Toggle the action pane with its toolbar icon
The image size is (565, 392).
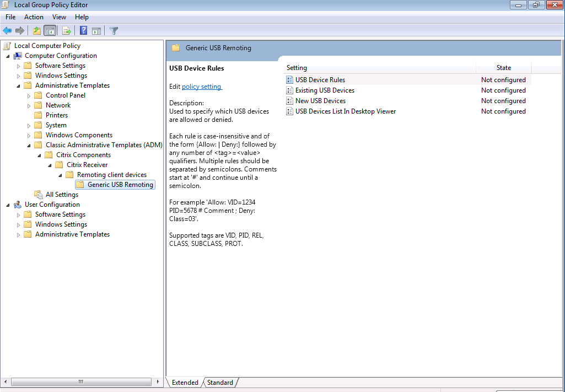96,30
